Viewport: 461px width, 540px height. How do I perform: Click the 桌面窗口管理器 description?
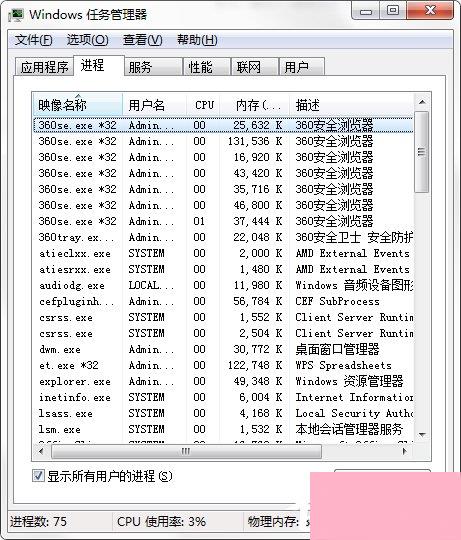[337, 349]
